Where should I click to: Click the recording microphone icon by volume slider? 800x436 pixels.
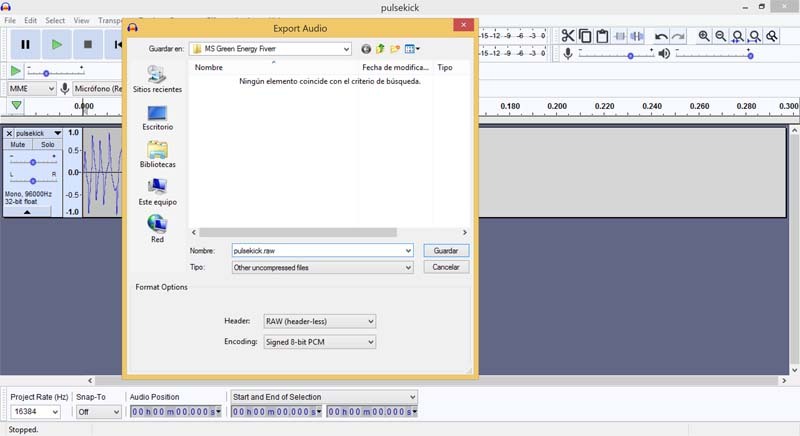pyautogui.click(x=568, y=53)
